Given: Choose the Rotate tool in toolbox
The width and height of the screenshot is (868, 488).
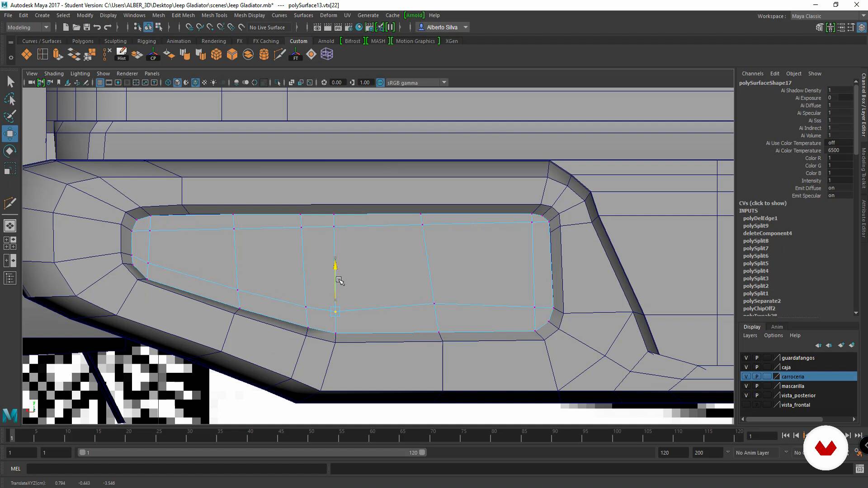Looking at the screenshot, I should [10, 151].
